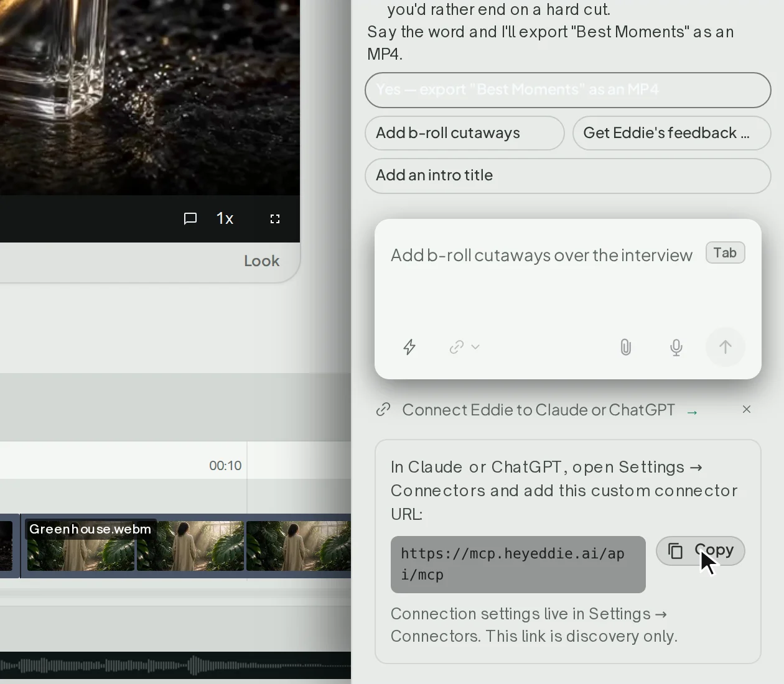Viewport: 784px width, 684px height.
Task: Accept the suggestion using the Tab chip
Action: (726, 252)
